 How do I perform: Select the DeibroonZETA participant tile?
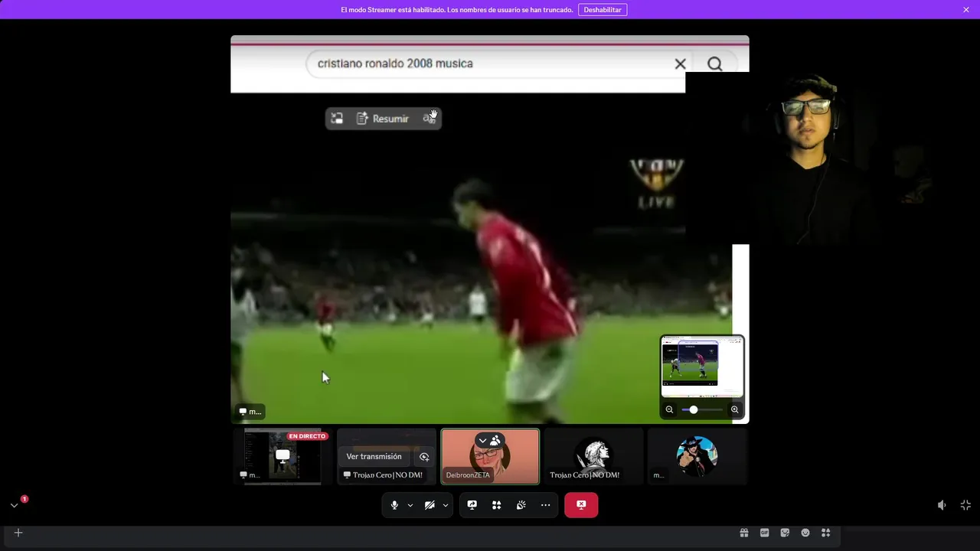(x=490, y=456)
